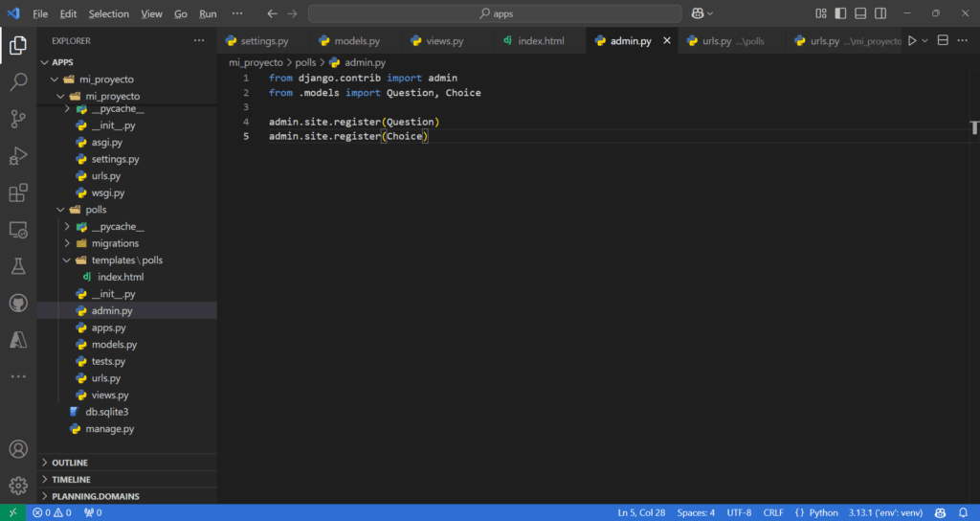Image resolution: width=980 pixels, height=521 pixels.
Task: Open the Source Control view
Action: [x=18, y=119]
